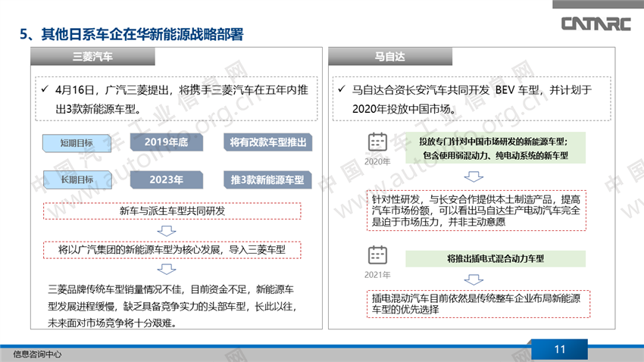Click the red box starting 插电混动汽车目前
This screenshot has height=362, width=644.
click(479, 304)
